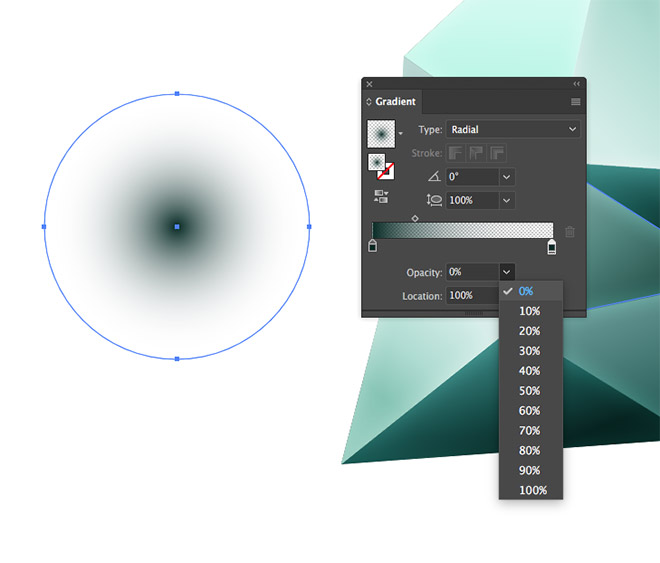Choose 50% from the opacity list

tap(529, 391)
